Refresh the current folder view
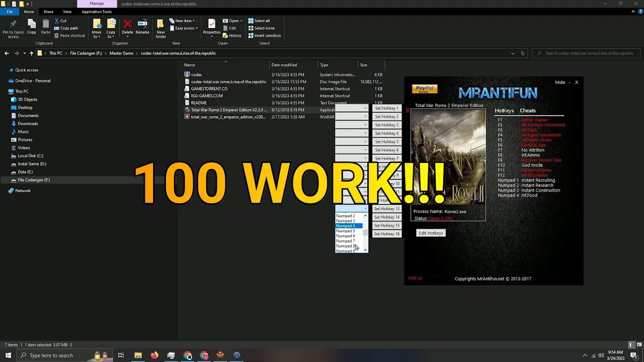Screen dimensions: 644x362 tap(523, 53)
